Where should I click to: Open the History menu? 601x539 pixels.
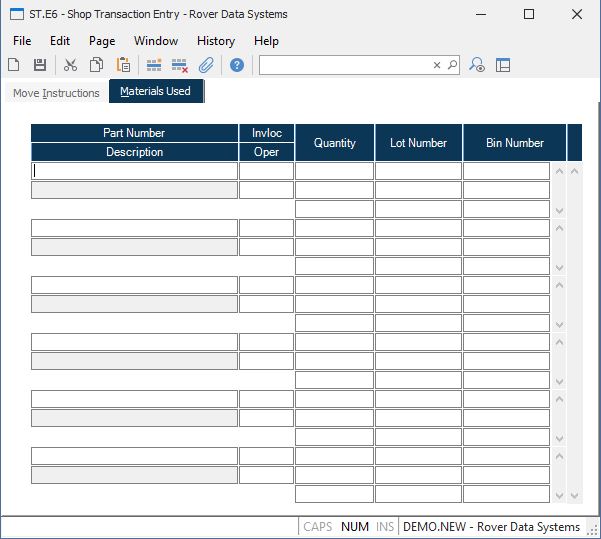[x=216, y=41]
